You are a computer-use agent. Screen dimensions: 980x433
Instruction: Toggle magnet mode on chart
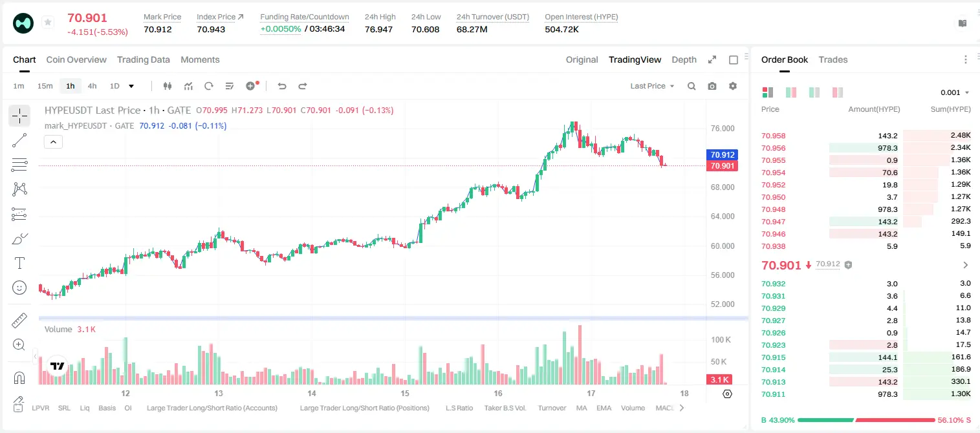click(19, 378)
